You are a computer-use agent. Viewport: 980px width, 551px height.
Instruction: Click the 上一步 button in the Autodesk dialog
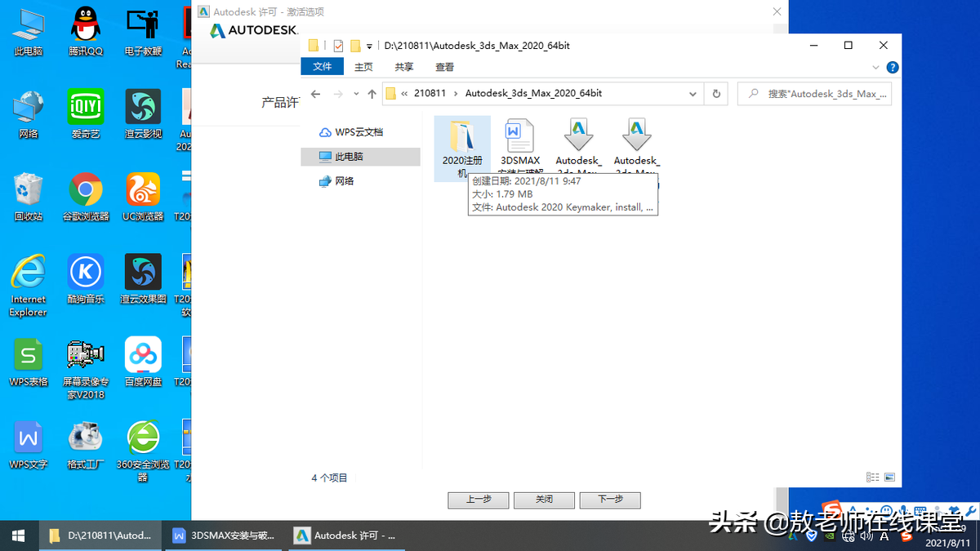coord(478,500)
